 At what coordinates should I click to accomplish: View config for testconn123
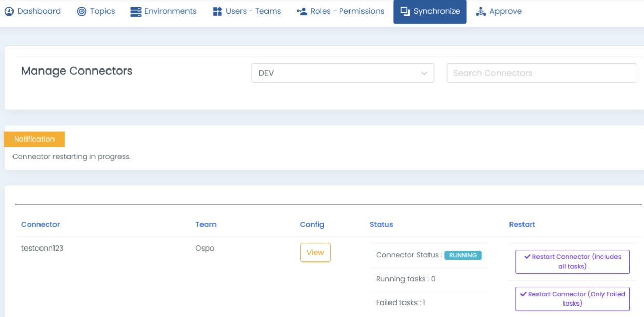pyautogui.click(x=315, y=253)
